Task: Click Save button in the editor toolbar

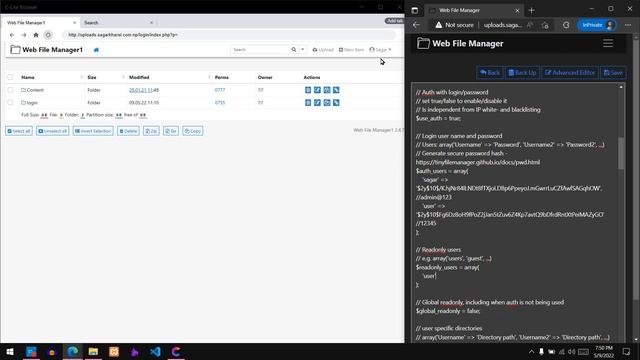Action: [613, 73]
